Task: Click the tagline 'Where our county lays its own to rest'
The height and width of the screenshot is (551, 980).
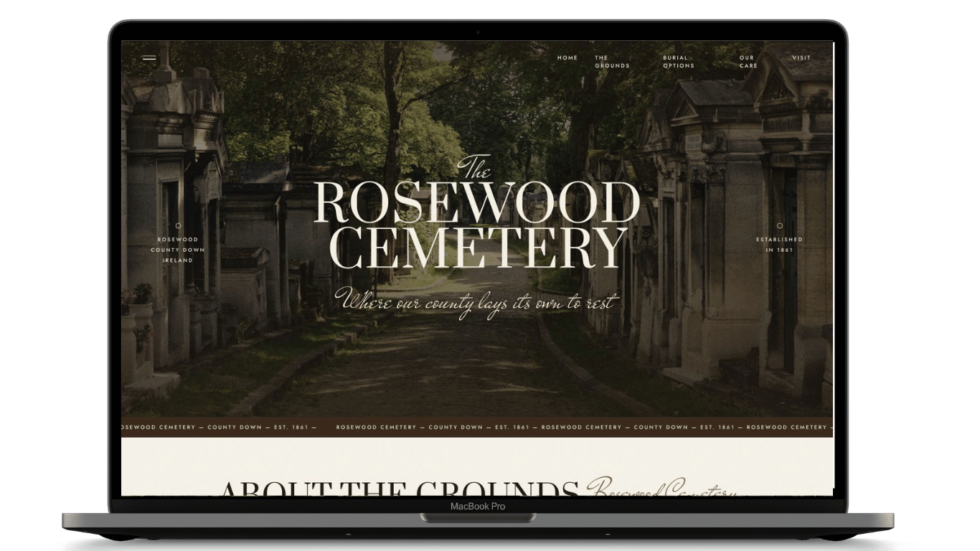Action: [x=475, y=301]
